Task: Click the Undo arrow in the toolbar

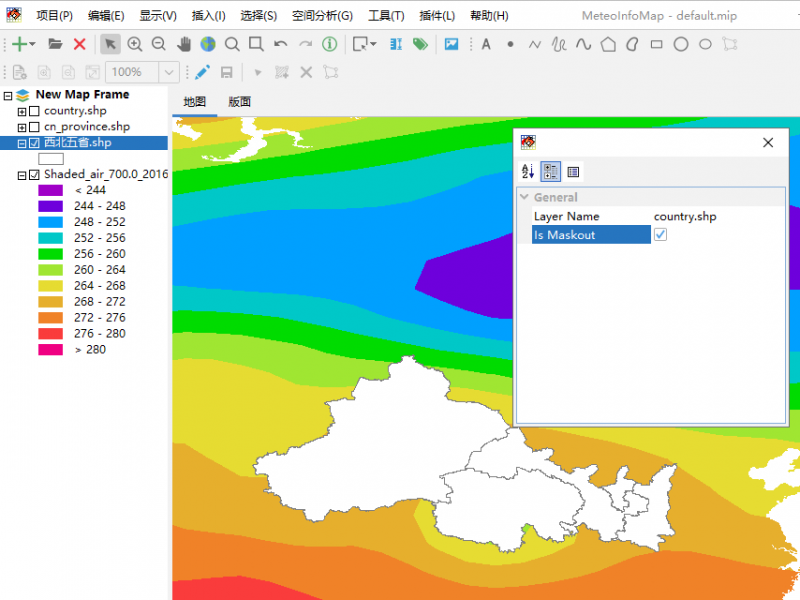Action: click(x=281, y=44)
